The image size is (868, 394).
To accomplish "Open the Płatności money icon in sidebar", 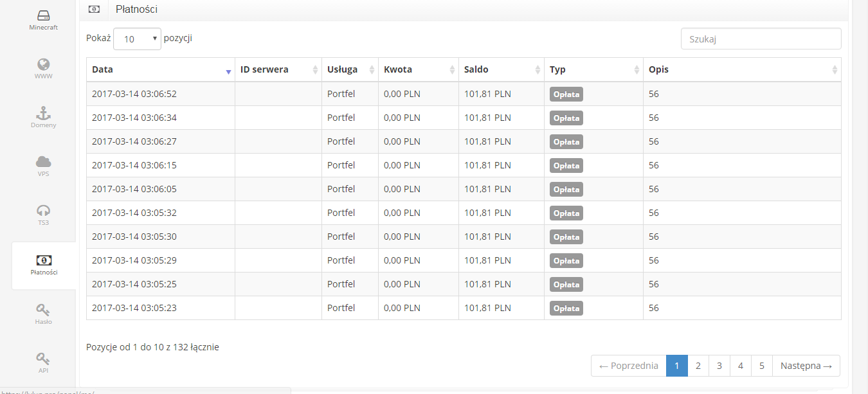I will tap(43, 260).
